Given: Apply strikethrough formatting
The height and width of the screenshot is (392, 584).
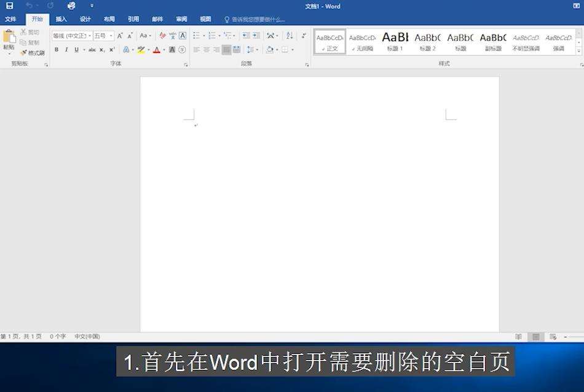Looking at the screenshot, I should pos(92,50).
